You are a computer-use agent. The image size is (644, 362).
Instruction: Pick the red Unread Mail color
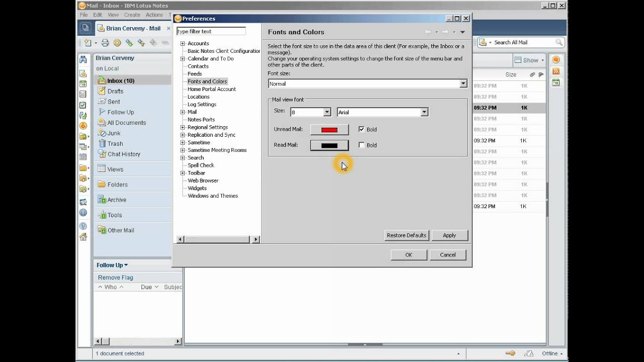(x=330, y=130)
